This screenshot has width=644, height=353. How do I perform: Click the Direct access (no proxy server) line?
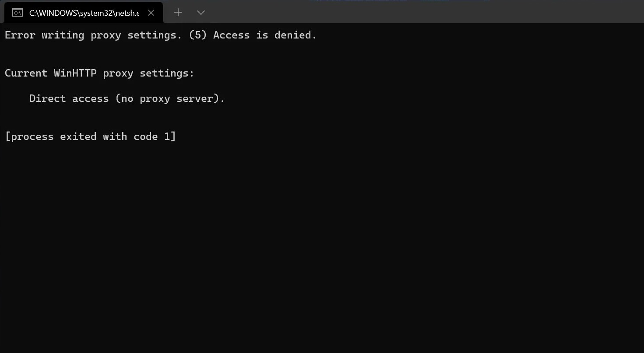click(127, 98)
